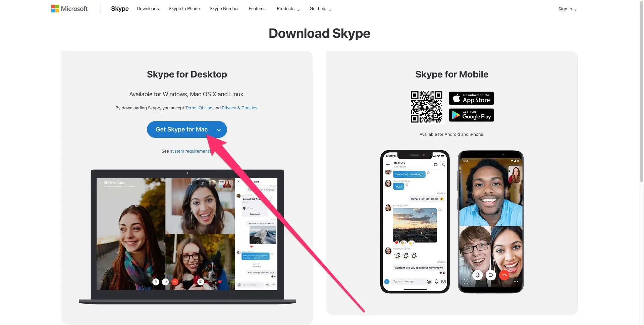Viewport: 644px width, 325px height.
Task: Click the 'Skype for Mobile' heading
Action: tap(452, 74)
